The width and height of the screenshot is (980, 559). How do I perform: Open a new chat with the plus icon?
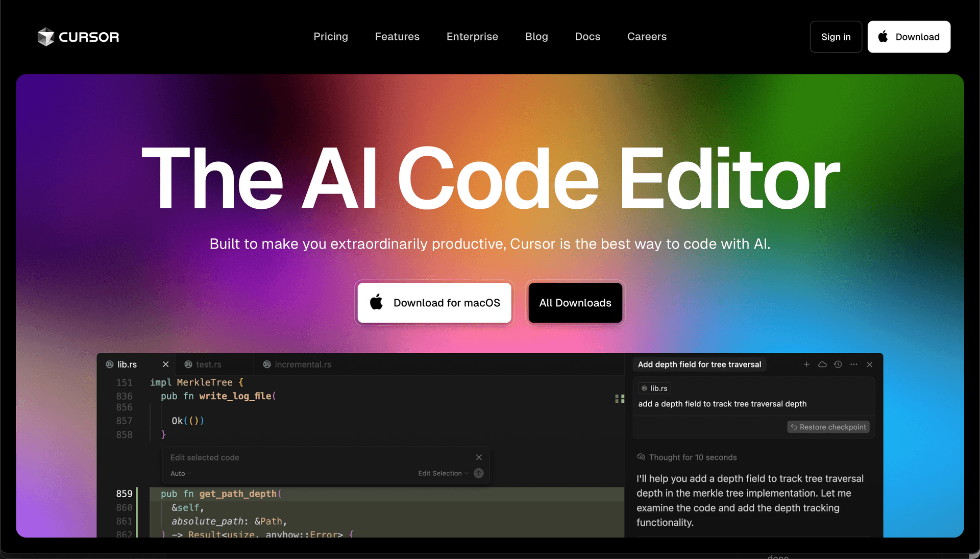tap(806, 364)
